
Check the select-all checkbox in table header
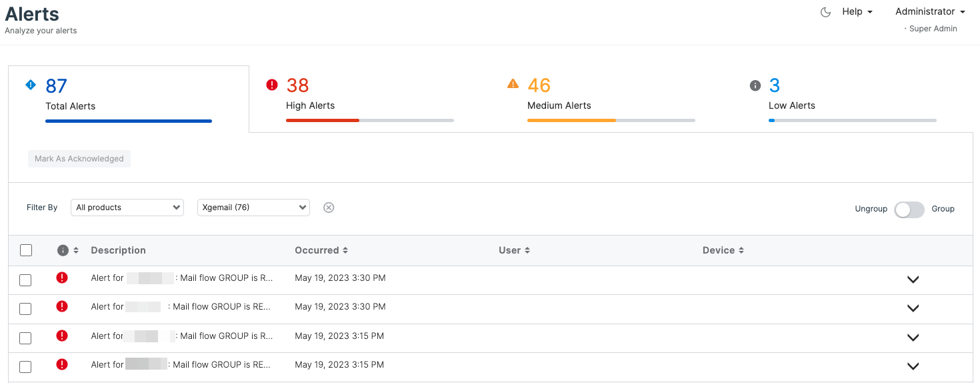pos(26,250)
